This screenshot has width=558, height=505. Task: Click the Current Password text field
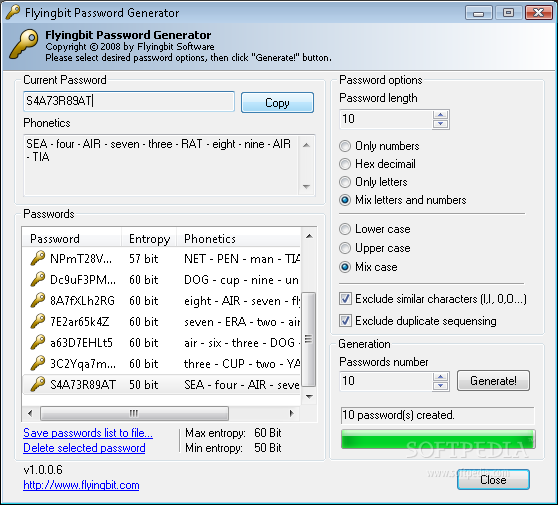pos(129,101)
